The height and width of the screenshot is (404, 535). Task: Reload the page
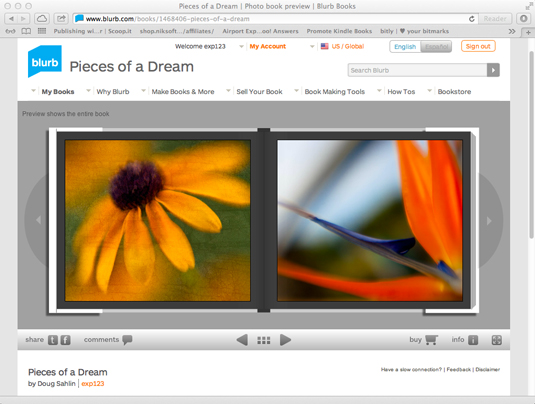472,19
